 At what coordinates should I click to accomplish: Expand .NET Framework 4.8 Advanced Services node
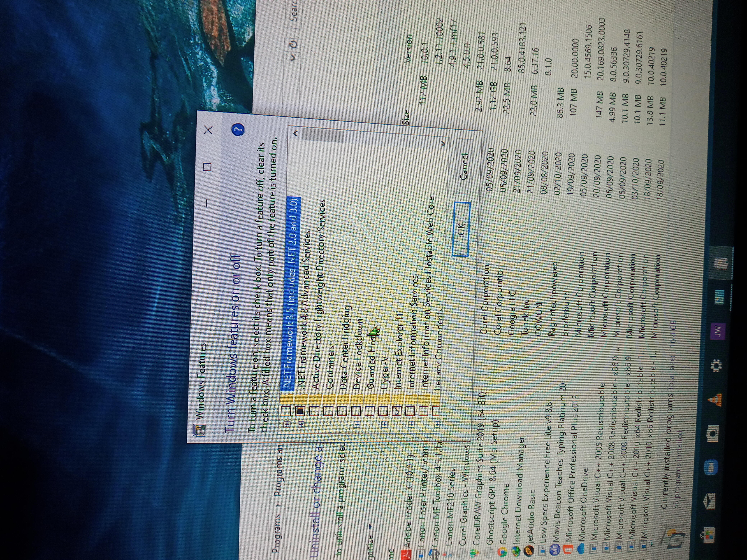(x=301, y=425)
